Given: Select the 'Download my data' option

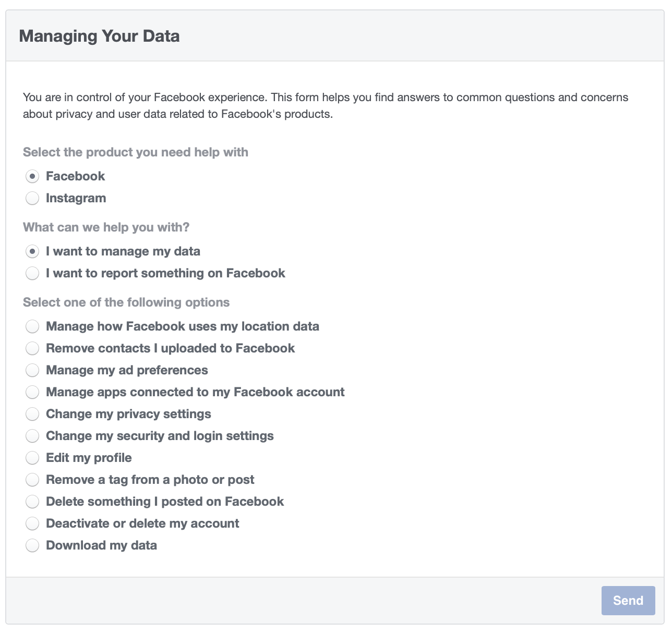Looking at the screenshot, I should (32, 545).
